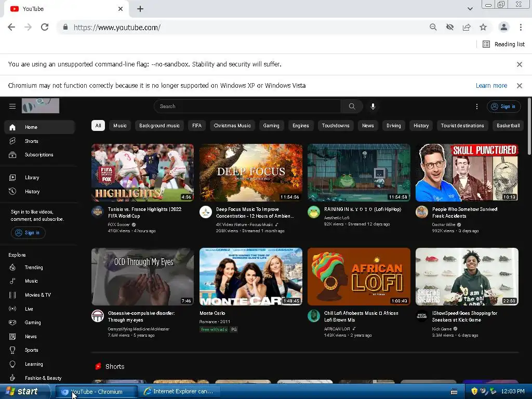Screen dimensions: 532x399
Task: Select the Christmas Music chip
Action: pyautogui.click(x=232, y=126)
